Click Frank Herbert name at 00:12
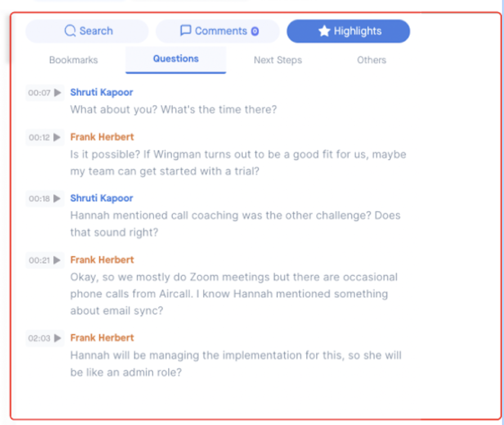The image size is (504, 425). pyautogui.click(x=102, y=137)
